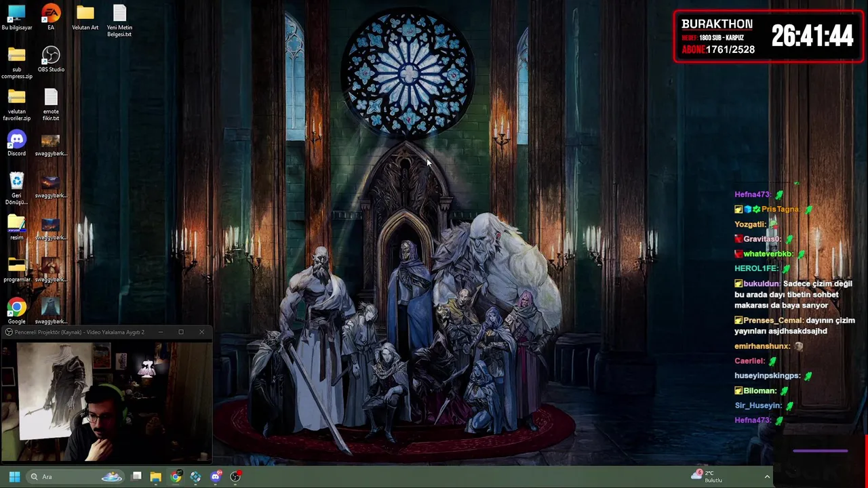Viewport: 868px width, 488px height.
Task: Select swaggybark image beside the Discord icon
Action: pyautogui.click(x=51, y=144)
